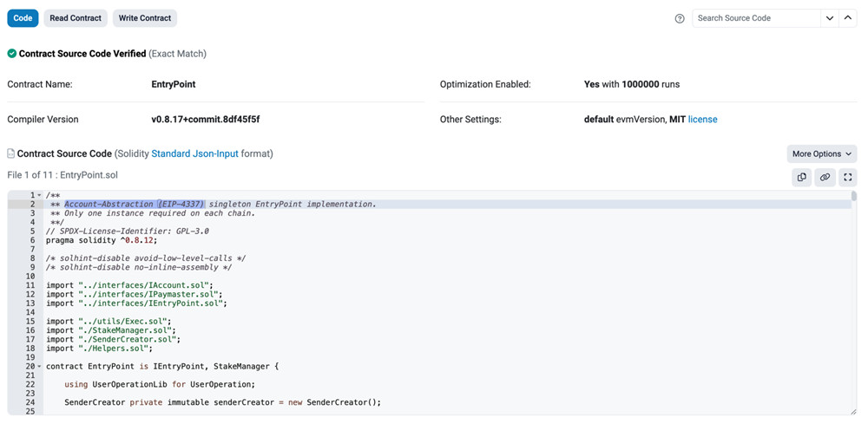Jump to previous search match with up chevron

pos(848,18)
